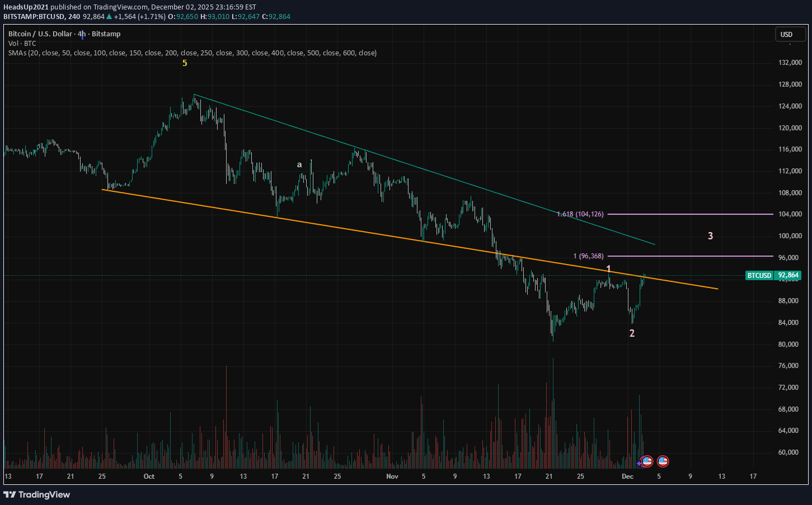Click the purple sparkle marker near December
This screenshot has height=505, width=812.
point(639,464)
